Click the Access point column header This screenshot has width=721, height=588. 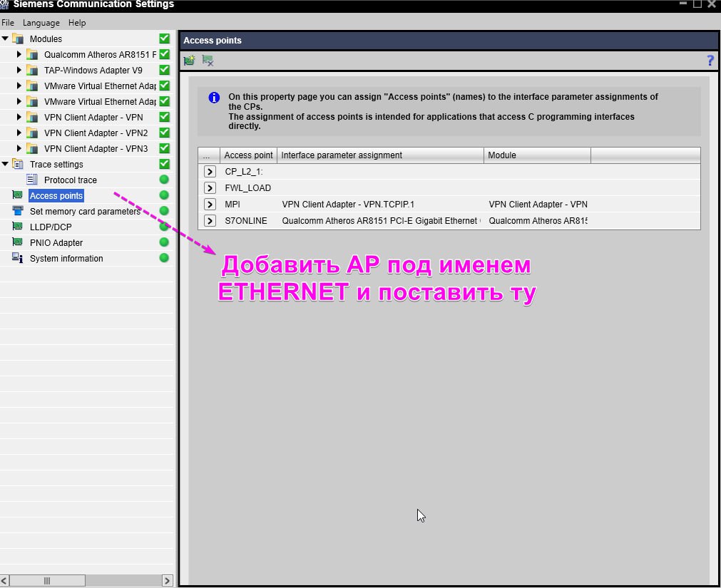(x=248, y=155)
